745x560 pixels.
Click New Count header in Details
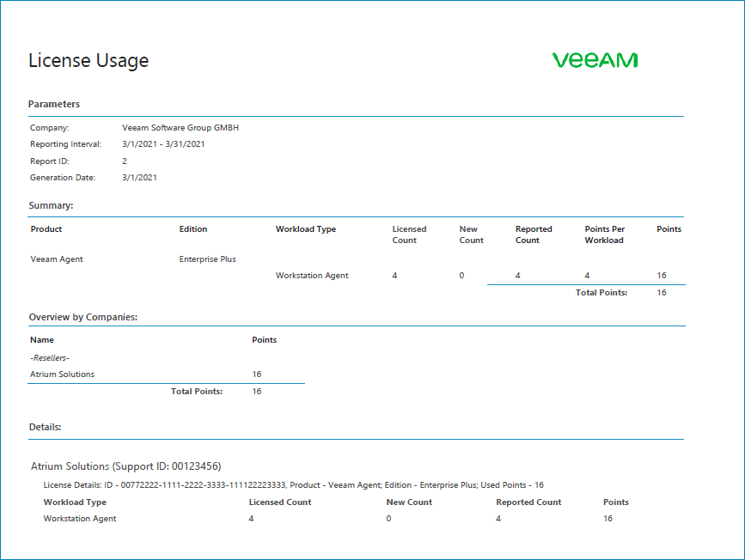pyautogui.click(x=409, y=502)
